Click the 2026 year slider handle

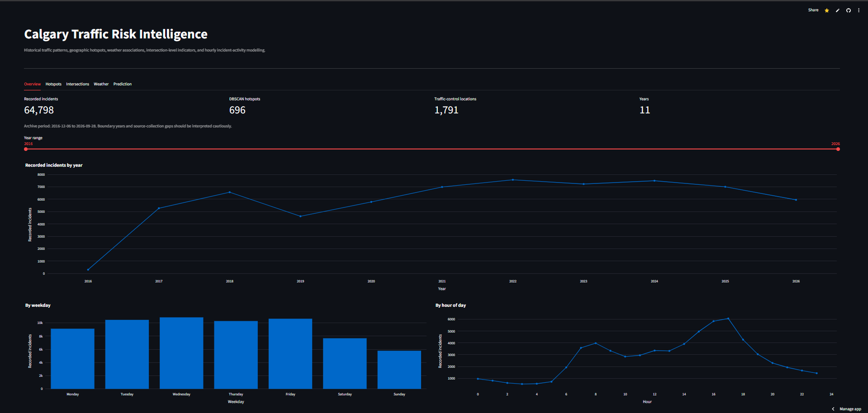pos(838,149)
